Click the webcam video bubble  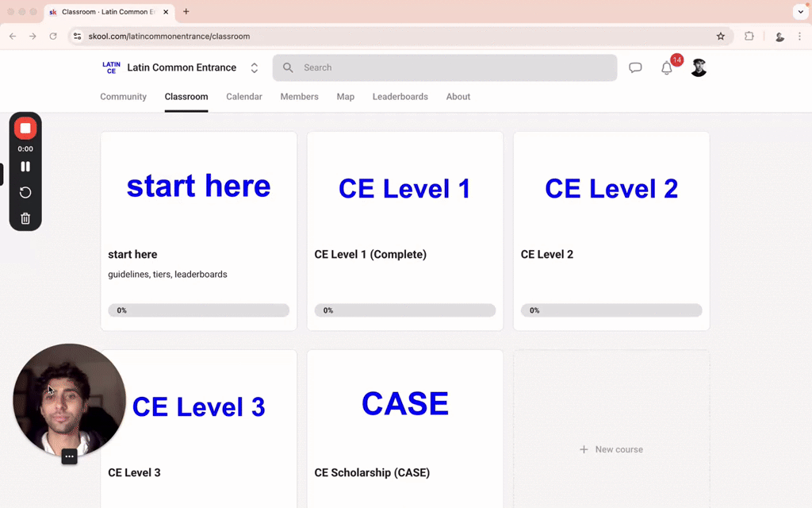click(x=70, y=400)
